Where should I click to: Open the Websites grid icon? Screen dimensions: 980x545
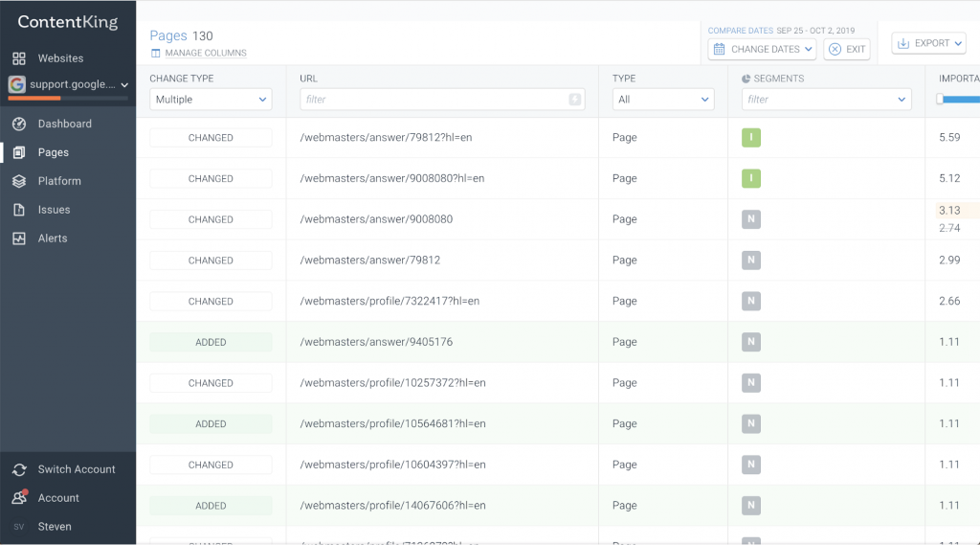(x=19, y=58)
